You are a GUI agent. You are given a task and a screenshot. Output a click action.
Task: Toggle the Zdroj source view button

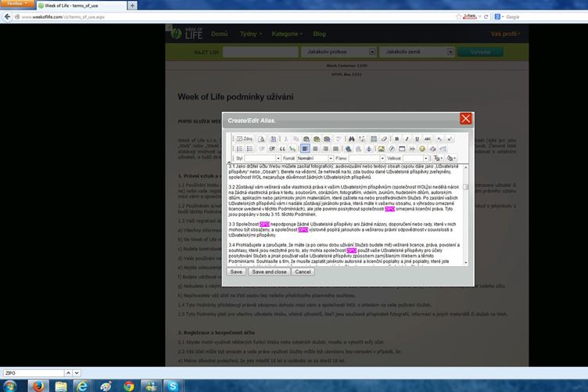245,138
